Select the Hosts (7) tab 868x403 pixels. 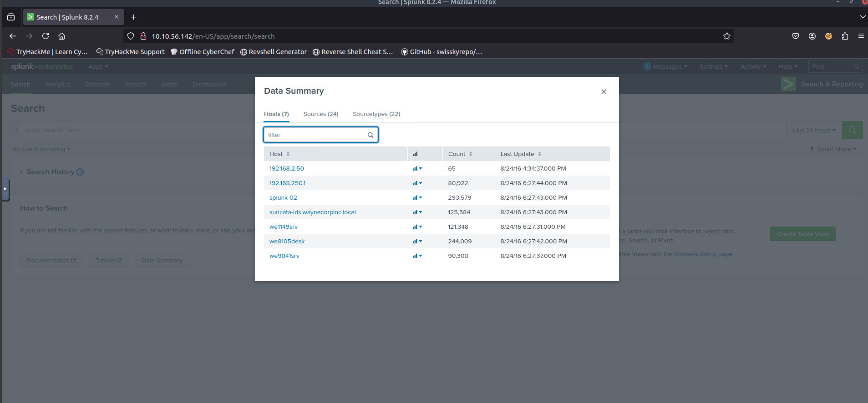(x=276, y=114)
